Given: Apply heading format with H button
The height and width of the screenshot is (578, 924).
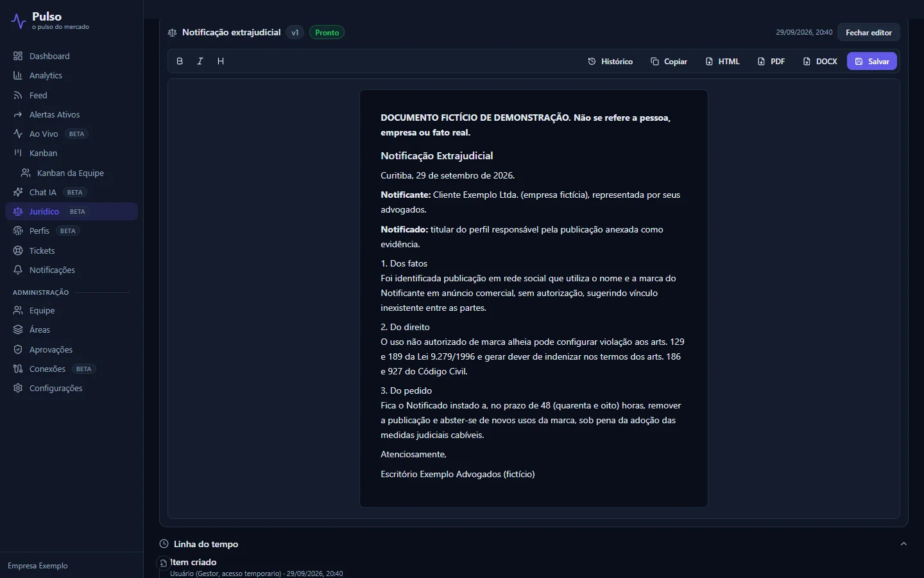Looking at the screenshot, I should coord(221,61).
